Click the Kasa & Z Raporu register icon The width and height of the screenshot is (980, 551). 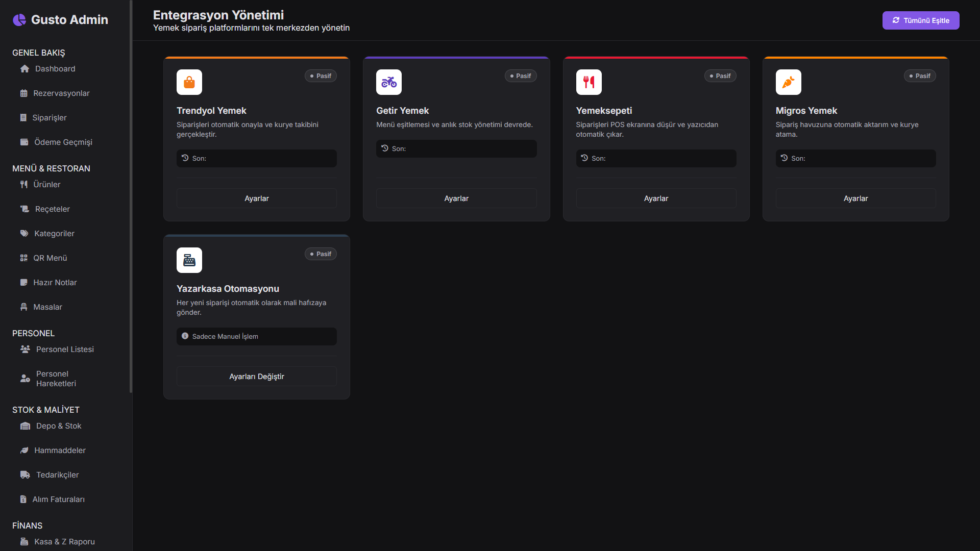[24, 542]
